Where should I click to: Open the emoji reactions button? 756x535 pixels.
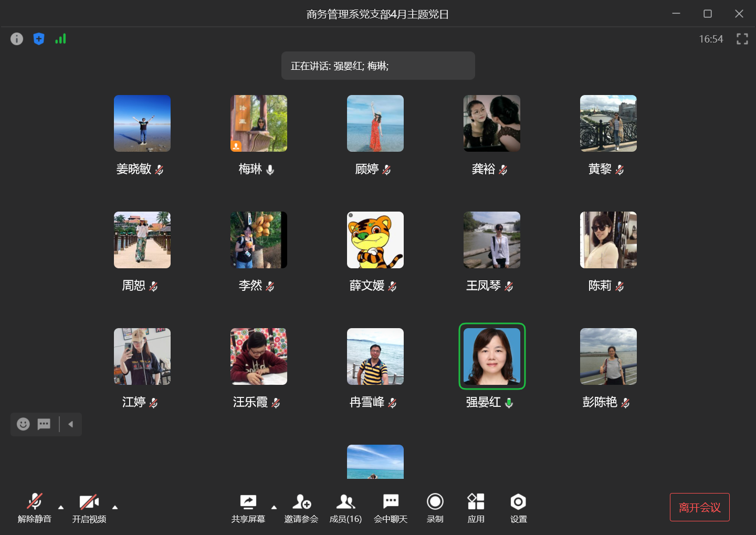[x=23, y=424]
